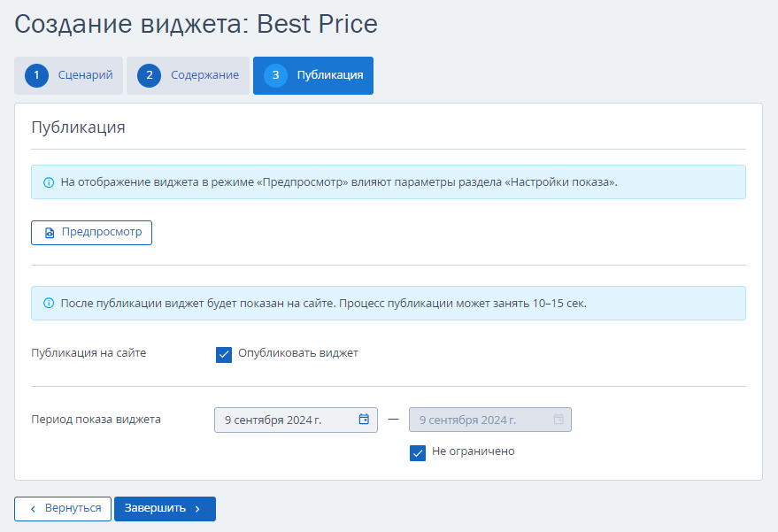This screenshot has width=778, height=532.
Task: Click the disabled end date field
Action: (490, 420)
